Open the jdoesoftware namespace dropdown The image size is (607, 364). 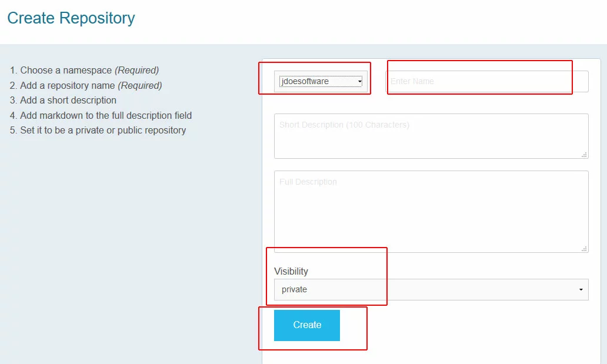(321, 81)
